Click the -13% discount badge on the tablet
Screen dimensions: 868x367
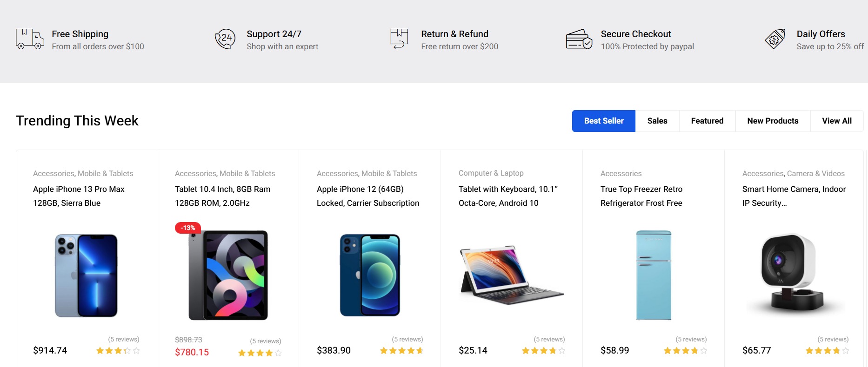[x=187, y=228]
